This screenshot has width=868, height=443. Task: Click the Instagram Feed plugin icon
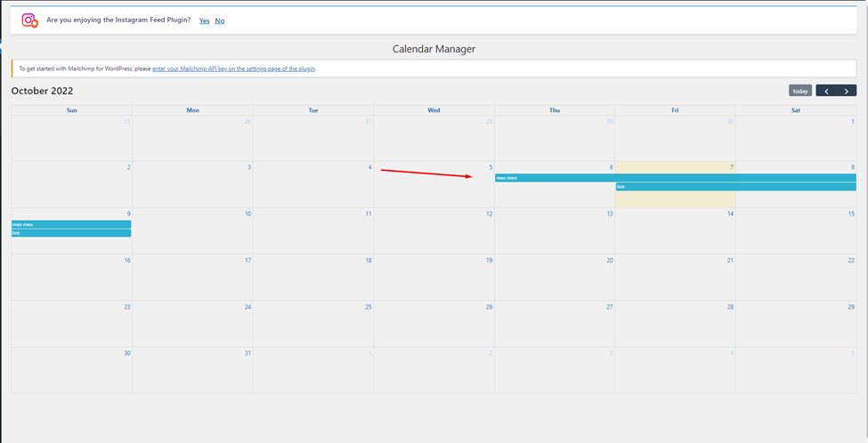coord(30,20)
